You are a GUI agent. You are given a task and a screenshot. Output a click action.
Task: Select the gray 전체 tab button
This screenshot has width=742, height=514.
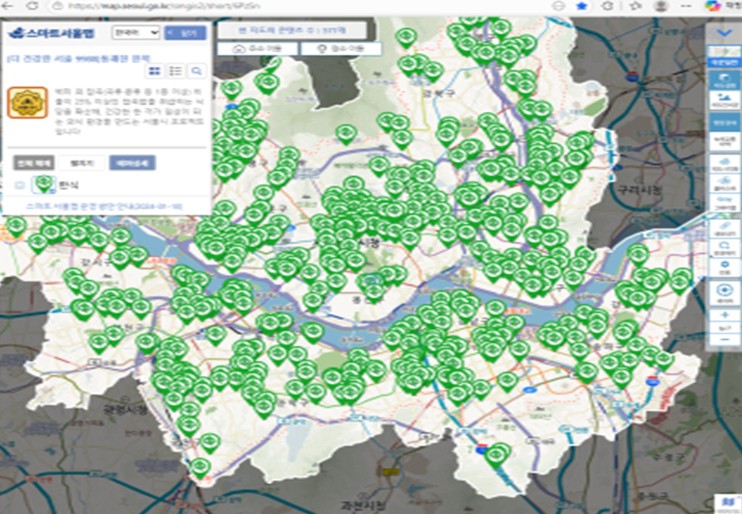[x=33, y=162]
